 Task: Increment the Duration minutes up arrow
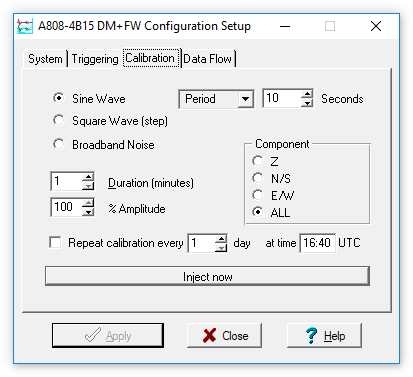click(x=88, y=177)
